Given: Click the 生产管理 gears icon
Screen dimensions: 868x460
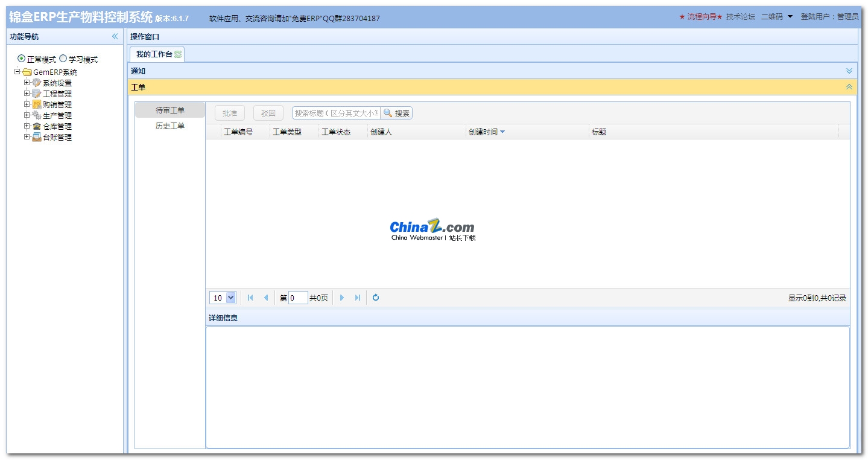Looking at the screenshot, I should point(37,115).
